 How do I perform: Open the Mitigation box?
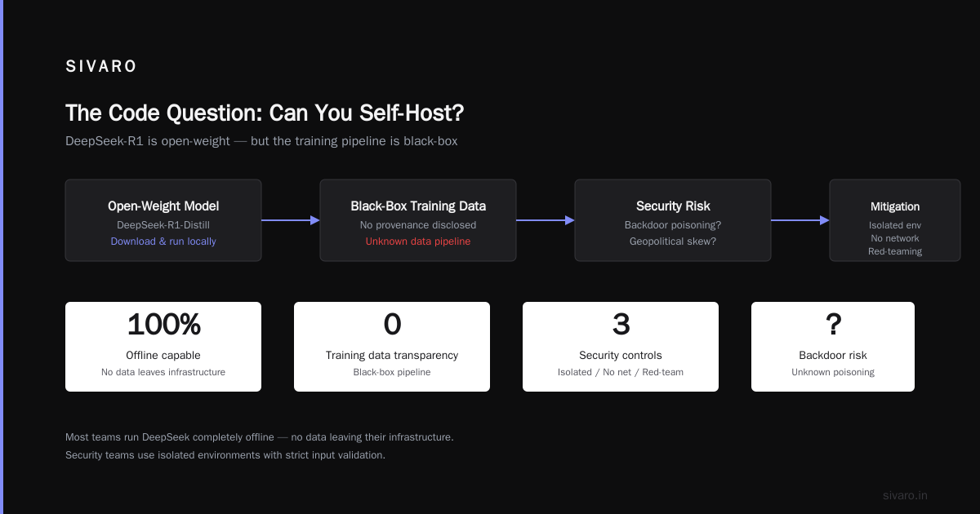point(895,220)
